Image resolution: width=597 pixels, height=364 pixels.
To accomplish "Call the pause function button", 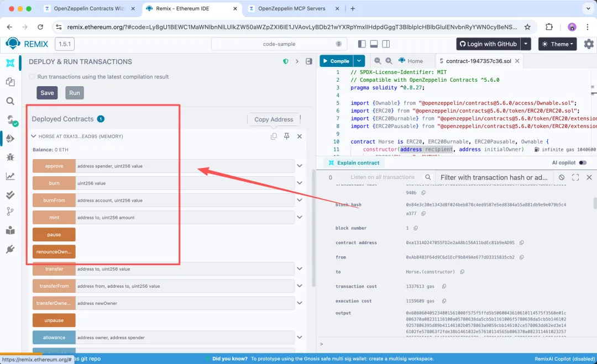I will [54, 235].
